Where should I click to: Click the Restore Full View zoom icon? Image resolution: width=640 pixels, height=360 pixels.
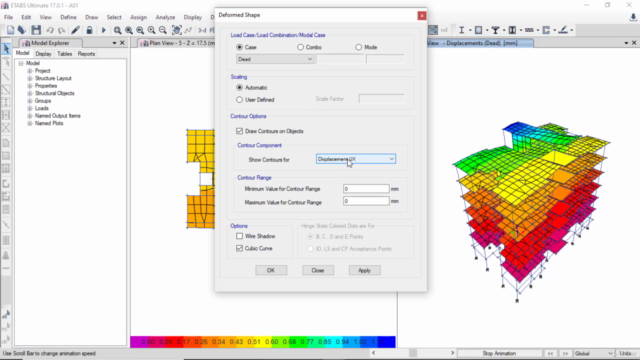pyautogui.click(x=129, y=30)
